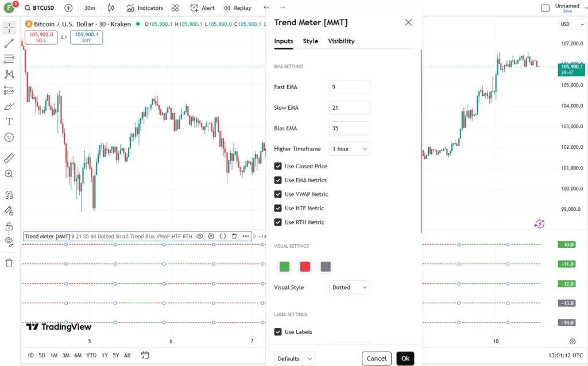Open the emoji icons tool

click(x=9, y=137)
